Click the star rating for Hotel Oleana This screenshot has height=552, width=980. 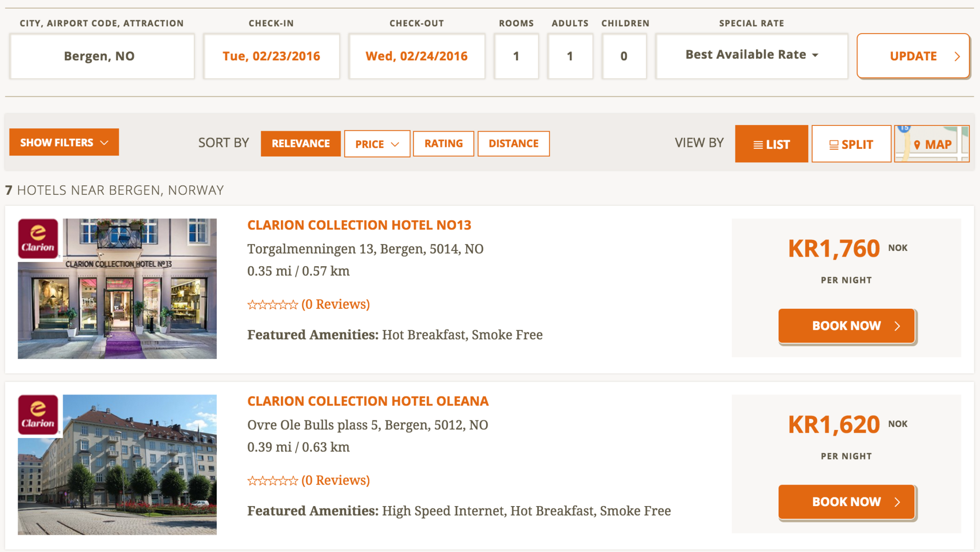point(272,481)
